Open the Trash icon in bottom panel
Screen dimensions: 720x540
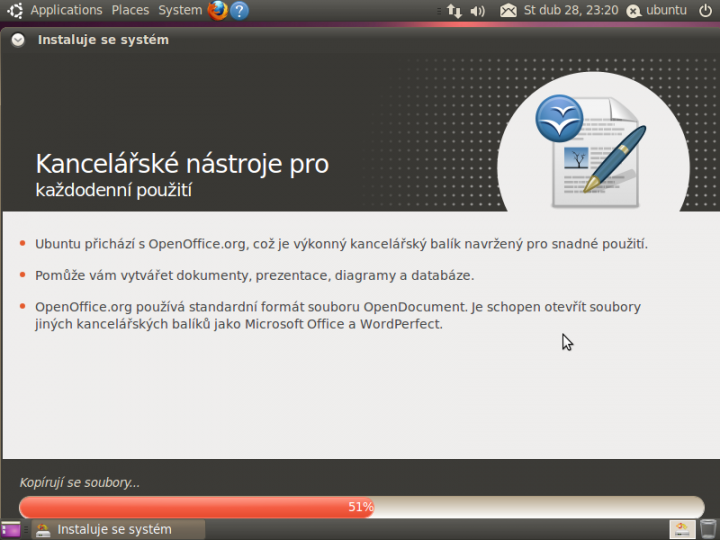(x=709, y=529)
